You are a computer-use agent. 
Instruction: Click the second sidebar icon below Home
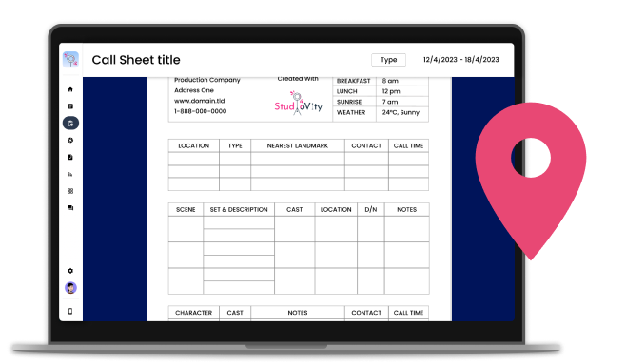[x=70, y=106]
